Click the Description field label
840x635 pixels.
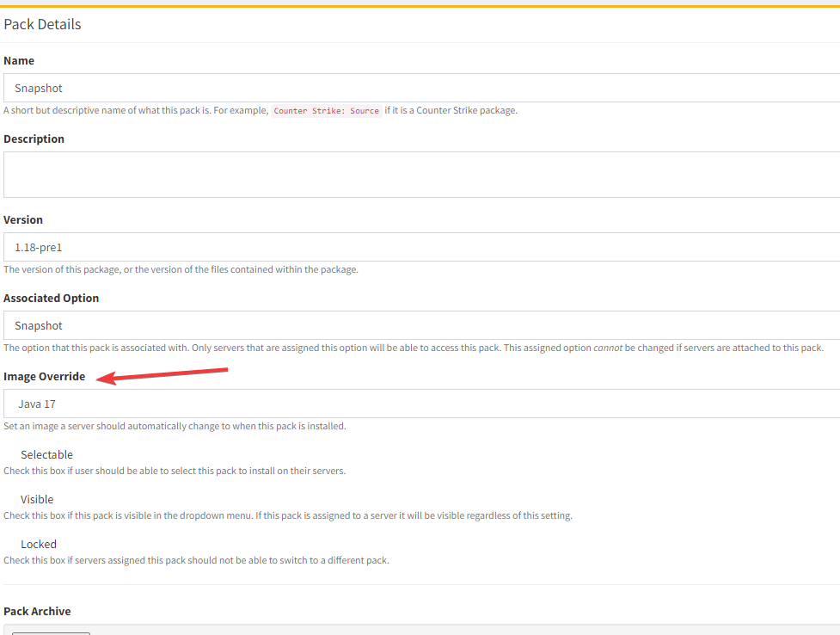(x=34, y=139)
